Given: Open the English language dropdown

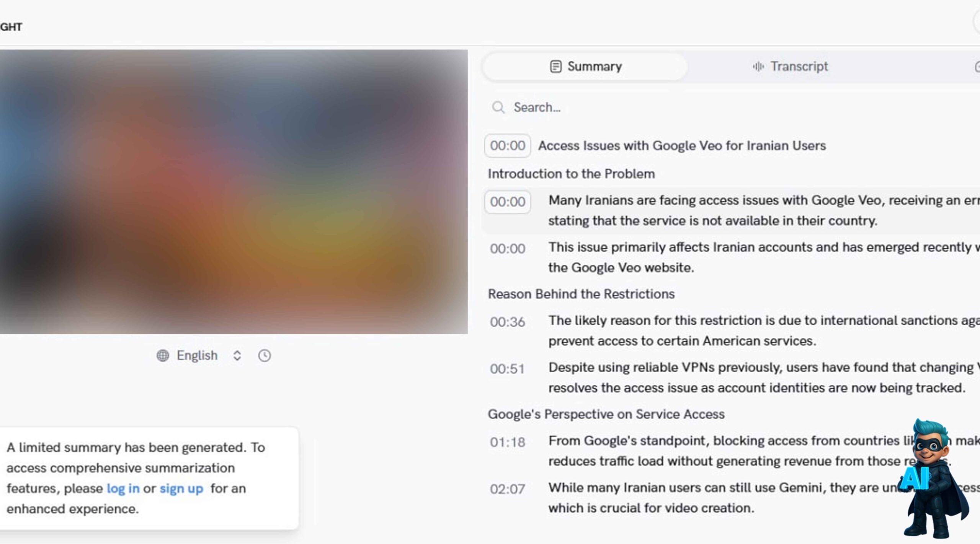Looking at the screenshot, I should pyautogui.click(x=199, y=356).
